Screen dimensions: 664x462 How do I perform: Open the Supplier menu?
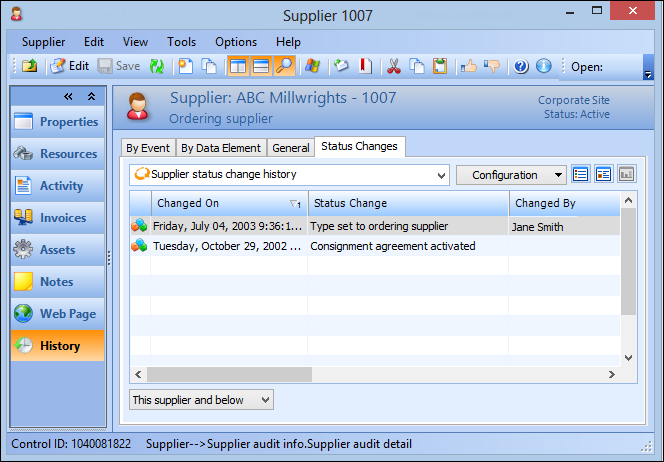(43, 42)
